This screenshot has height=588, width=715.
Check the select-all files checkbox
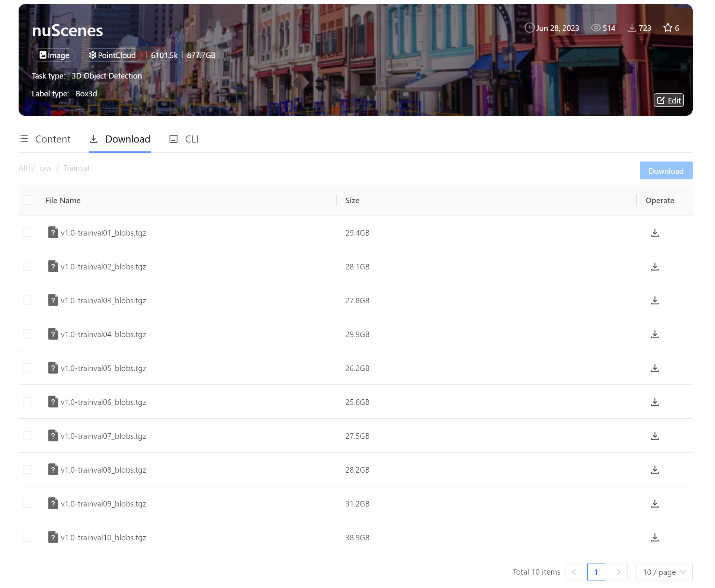pos(28,200)
